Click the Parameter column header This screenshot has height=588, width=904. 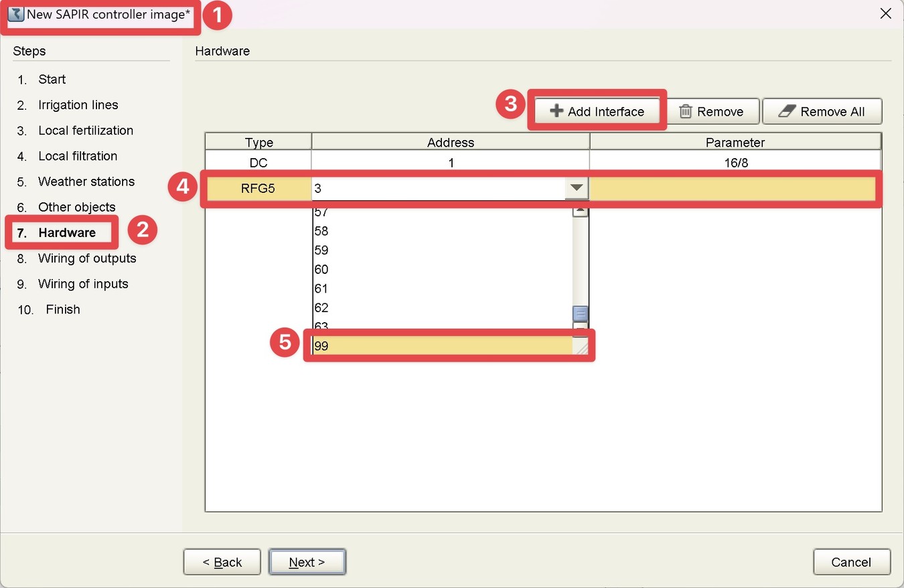click(x=735, y=142)
